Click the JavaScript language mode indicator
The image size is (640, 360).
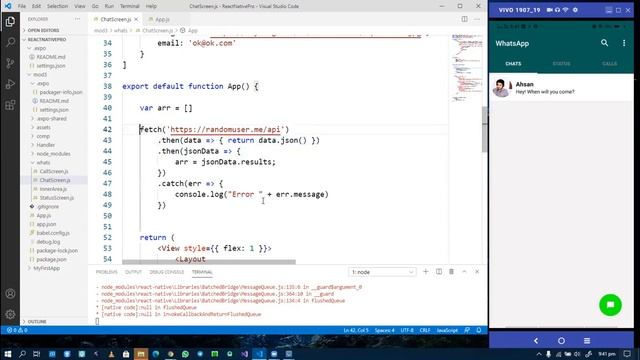click(447, 330)
